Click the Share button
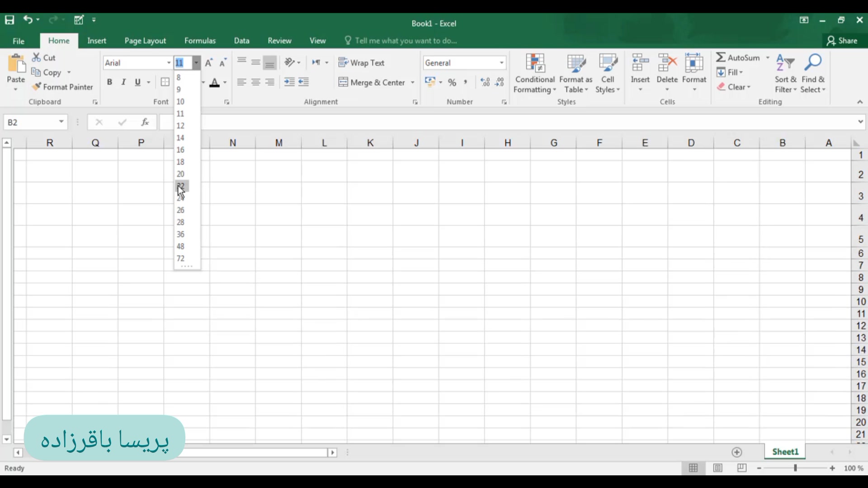The image size is (868, 488). (842, 41)
